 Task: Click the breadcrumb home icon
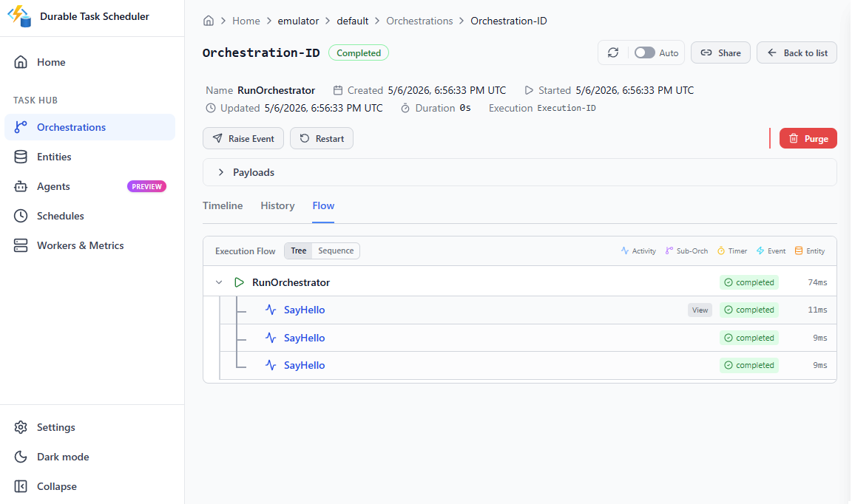click(209, 21)
